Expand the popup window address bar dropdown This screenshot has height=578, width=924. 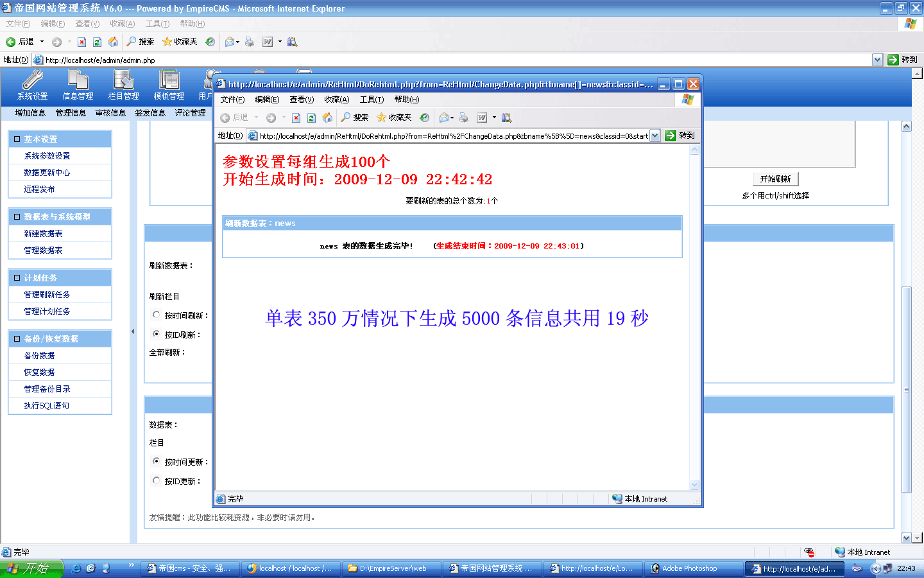[x=654, y=136]
